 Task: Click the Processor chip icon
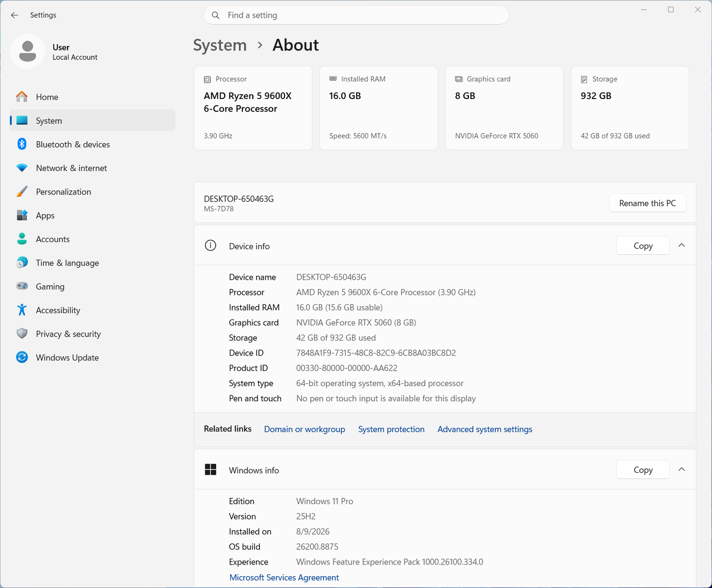207,79
